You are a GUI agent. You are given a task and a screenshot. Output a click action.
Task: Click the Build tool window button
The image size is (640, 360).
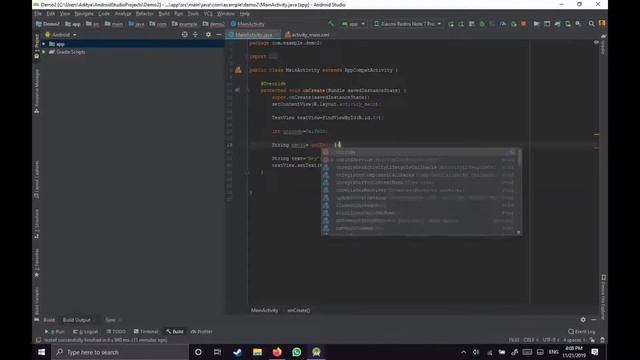tap(175, 331)
